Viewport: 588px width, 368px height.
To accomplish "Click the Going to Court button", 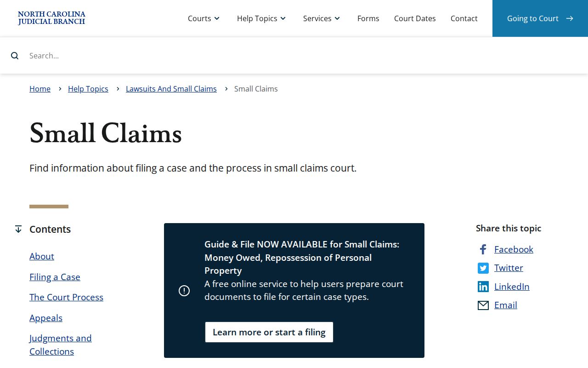I will tap(540, 18).
